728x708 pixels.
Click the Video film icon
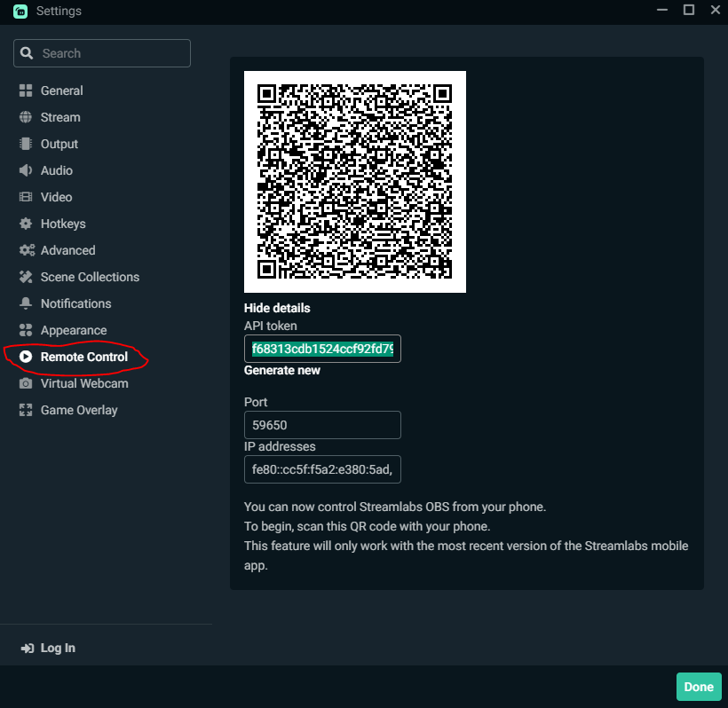click(x=26, y=197)
